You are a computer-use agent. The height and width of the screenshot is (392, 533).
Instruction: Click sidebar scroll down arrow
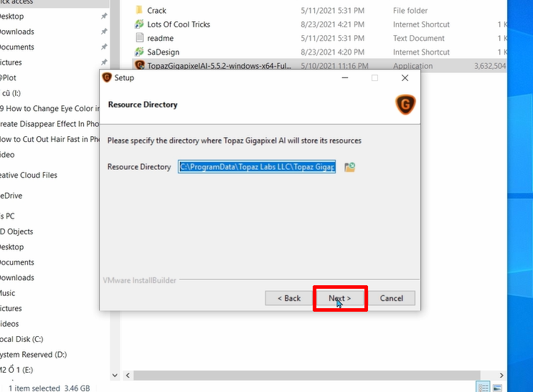pos(115,376)
